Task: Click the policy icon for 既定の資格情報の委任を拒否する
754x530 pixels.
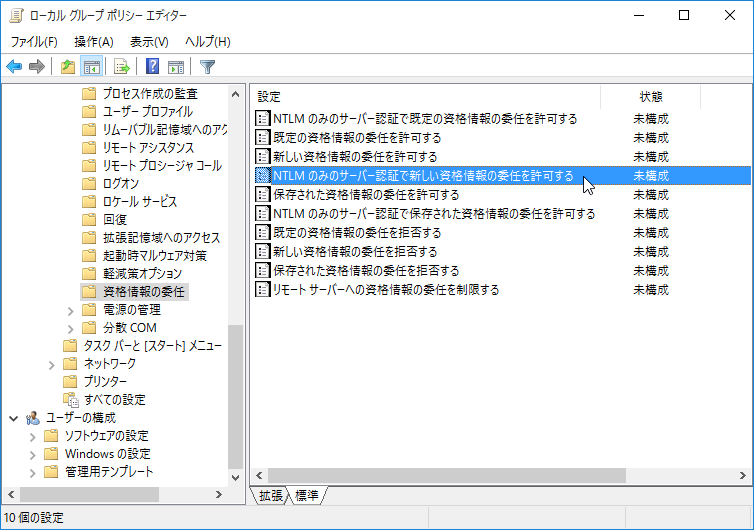Action: (x=263, y=232)
